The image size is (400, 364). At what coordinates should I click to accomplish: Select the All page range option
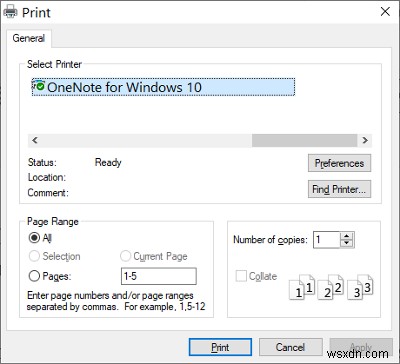[x=40, y=238]
